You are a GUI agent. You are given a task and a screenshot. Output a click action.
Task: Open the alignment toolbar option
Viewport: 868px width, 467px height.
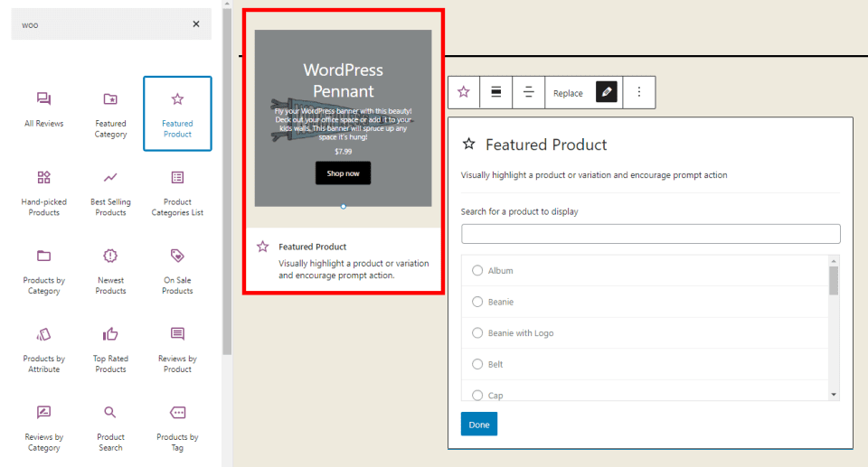pyautogui.click(x=496, y=92)
